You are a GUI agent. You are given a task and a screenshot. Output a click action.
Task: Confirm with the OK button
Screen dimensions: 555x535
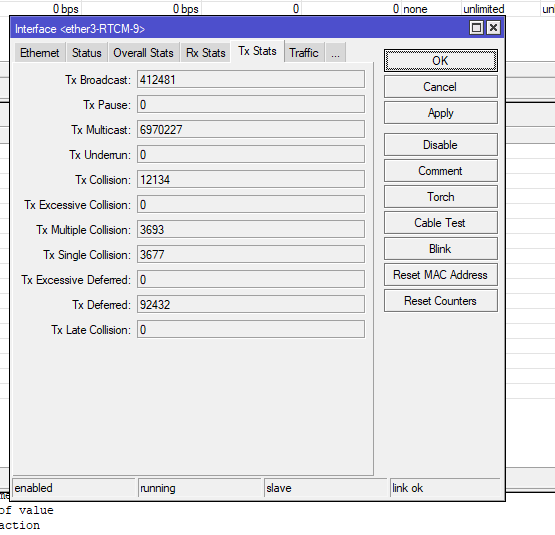coord(441,61)
